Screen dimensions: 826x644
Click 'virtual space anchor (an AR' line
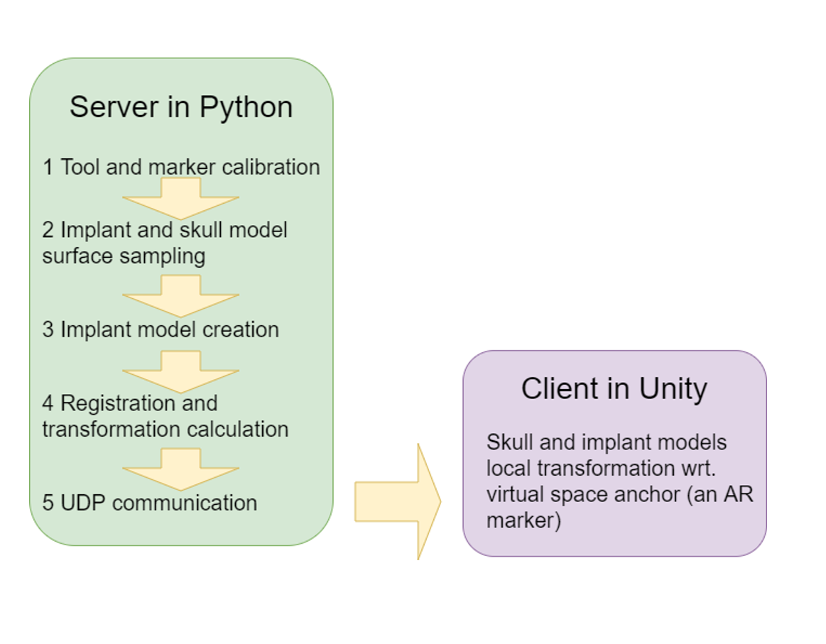click(x=619, y=494)
